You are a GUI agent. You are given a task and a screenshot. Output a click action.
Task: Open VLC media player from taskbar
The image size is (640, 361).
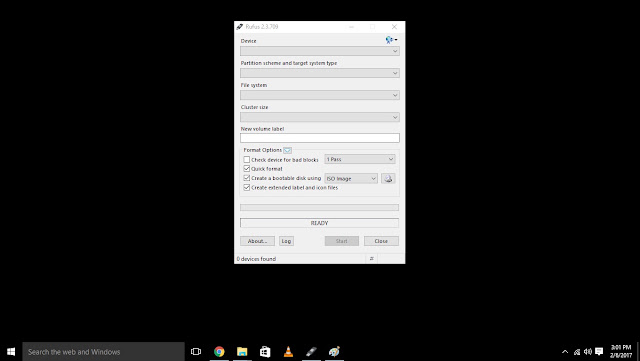point(288,352)
